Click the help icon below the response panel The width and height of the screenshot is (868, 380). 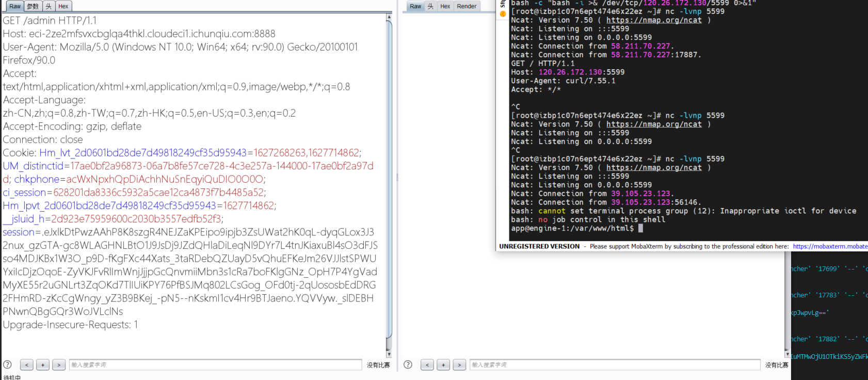click(408, 365)
